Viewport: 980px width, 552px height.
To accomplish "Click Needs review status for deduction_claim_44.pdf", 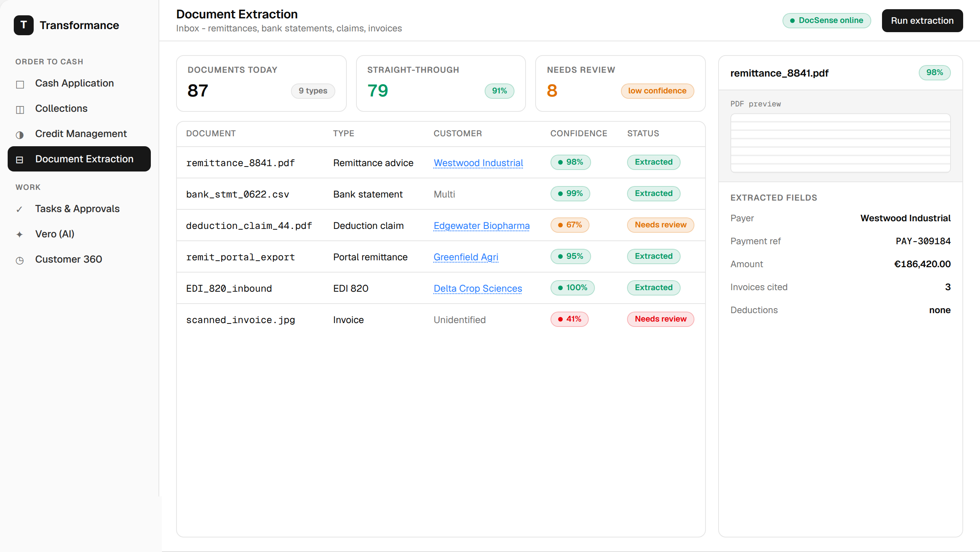I will [660, 225].
